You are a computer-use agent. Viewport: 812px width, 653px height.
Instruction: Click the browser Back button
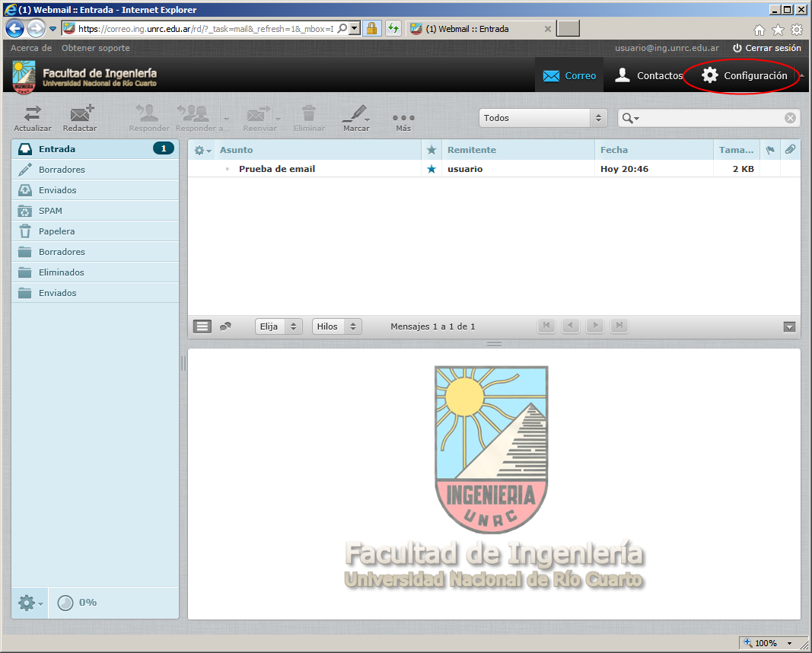(x=14, y=28)
